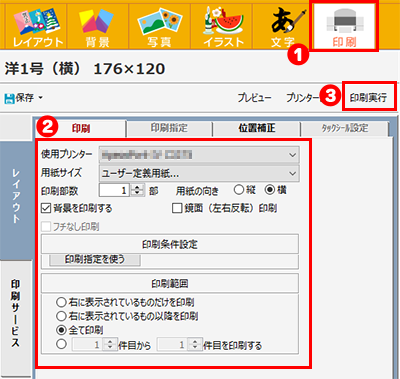This screenshot has width=400, height=379.
Task: Open the 文字 text tool
Action: click(x=283, y=26)
